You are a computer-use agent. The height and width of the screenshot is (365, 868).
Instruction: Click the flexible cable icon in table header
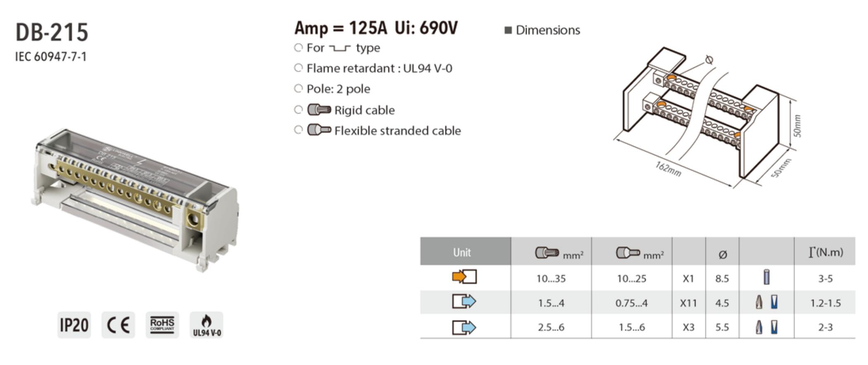628,252
